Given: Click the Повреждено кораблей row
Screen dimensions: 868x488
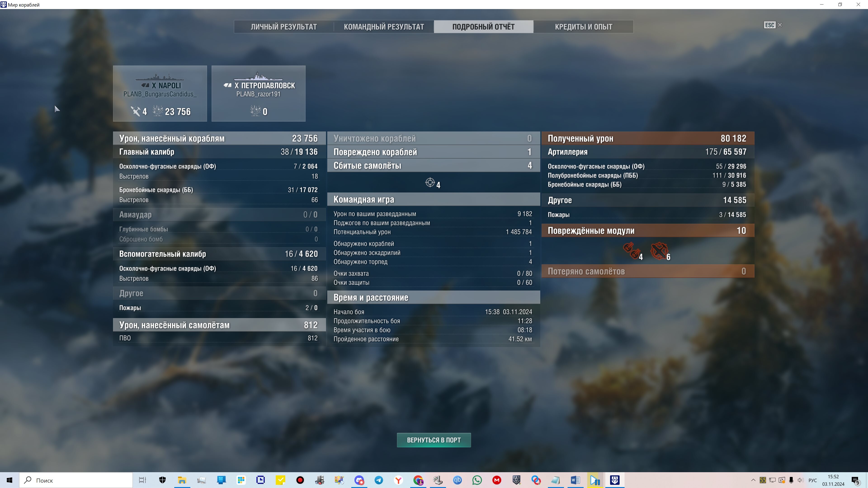Looking at the screenshot, I should point(433,152).
